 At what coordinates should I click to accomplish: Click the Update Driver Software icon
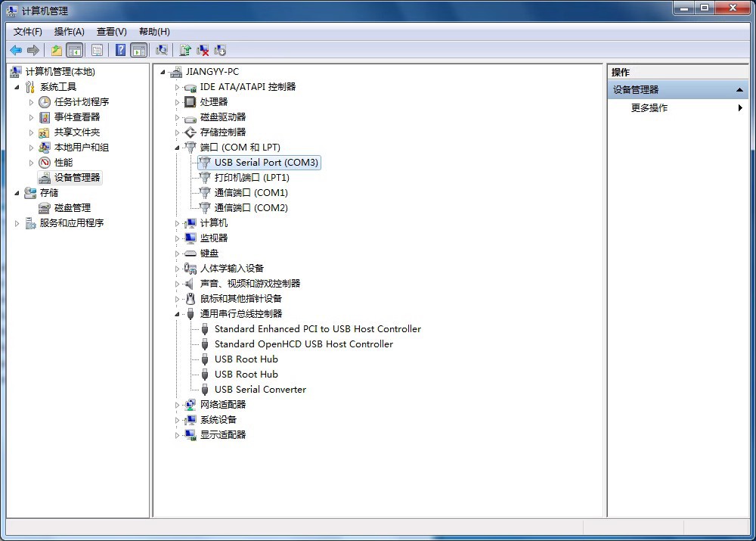(x=185, y=50)
